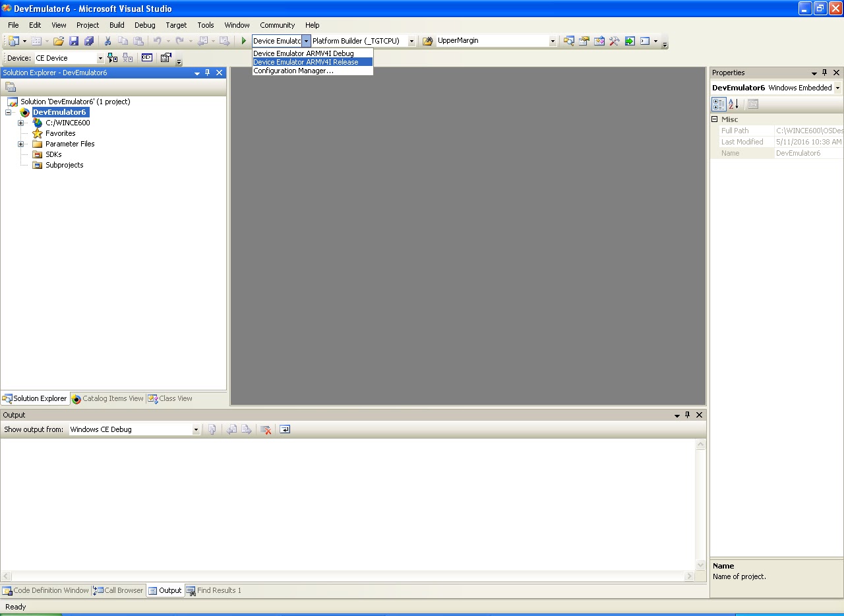Switch to the Catalog Items View tab
This screenshot has width=844, height=616.
click(107, 398)
